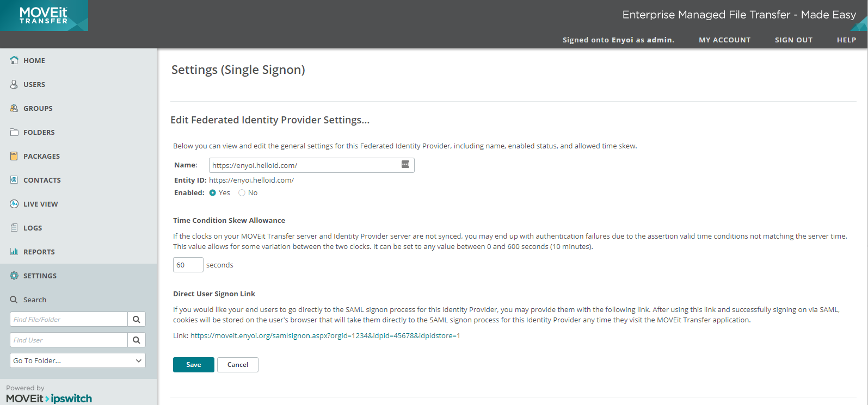The image size is (868, 405).
Task: Open the Folders icon
Action: 14,132
